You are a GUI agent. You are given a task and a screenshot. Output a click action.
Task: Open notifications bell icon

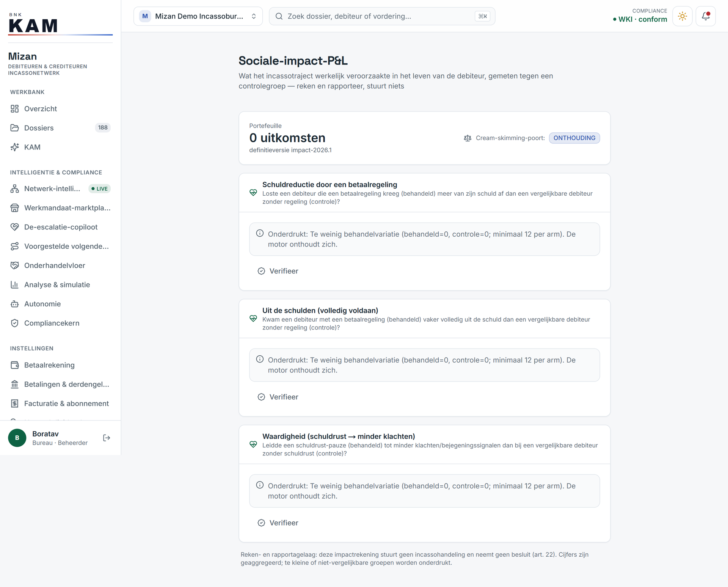(706, 16)
